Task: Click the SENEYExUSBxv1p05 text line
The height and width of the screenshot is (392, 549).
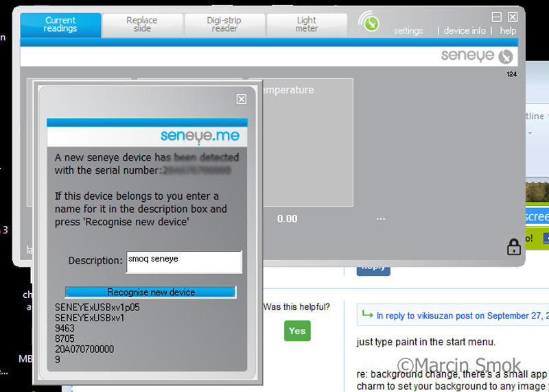Action: [97, 308]
